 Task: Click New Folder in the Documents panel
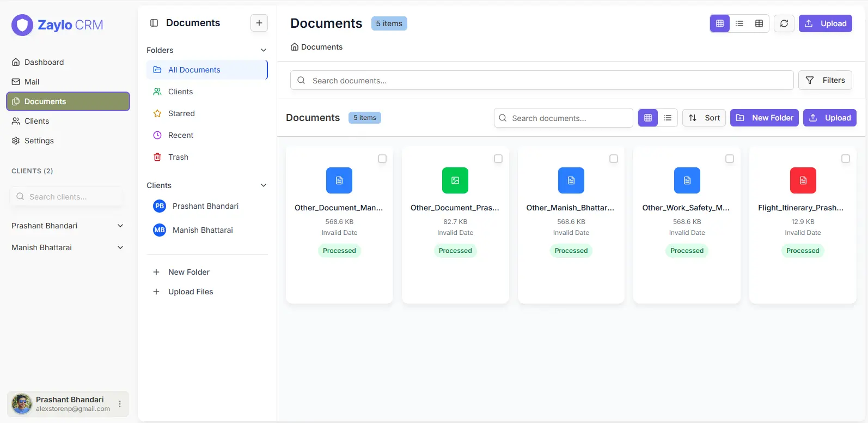click(x=207, y=272)
